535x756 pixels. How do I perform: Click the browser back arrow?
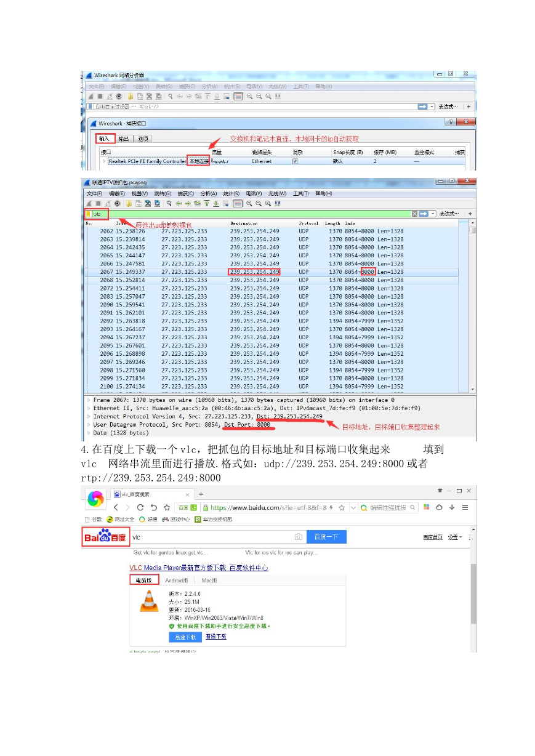tap(117, 507)
